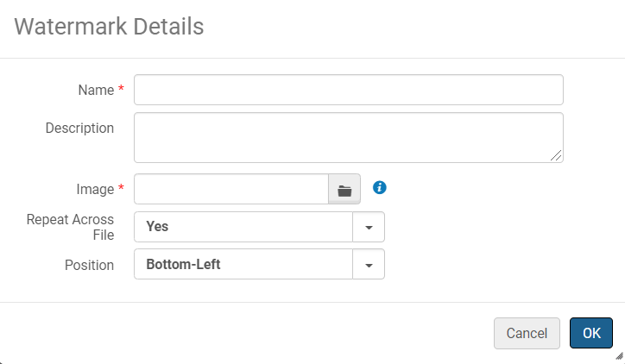Click the "Description" field label
625x364 pixels.
pos(79,128)
